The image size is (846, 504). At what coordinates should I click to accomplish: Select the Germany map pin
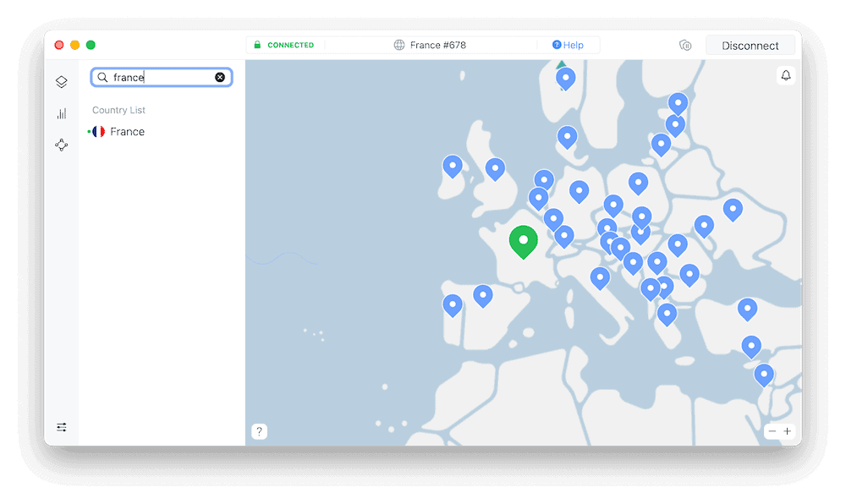(579, 192)
